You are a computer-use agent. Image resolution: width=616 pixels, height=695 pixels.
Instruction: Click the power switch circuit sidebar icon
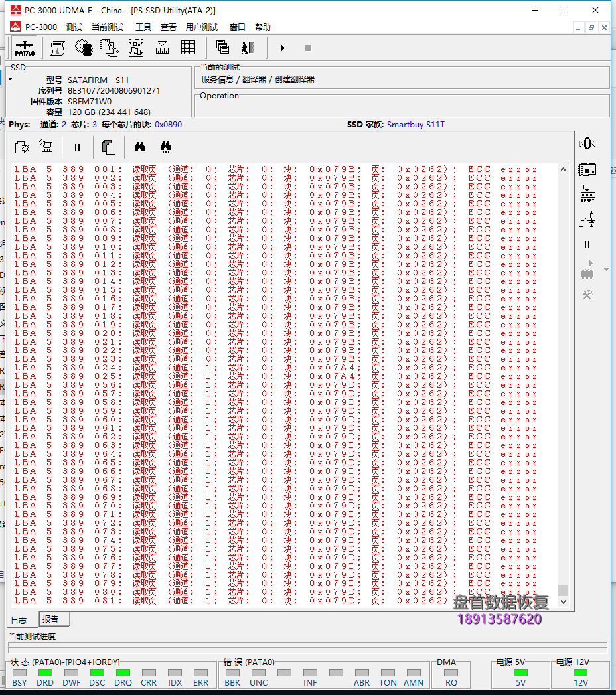[x=587, y=220]
